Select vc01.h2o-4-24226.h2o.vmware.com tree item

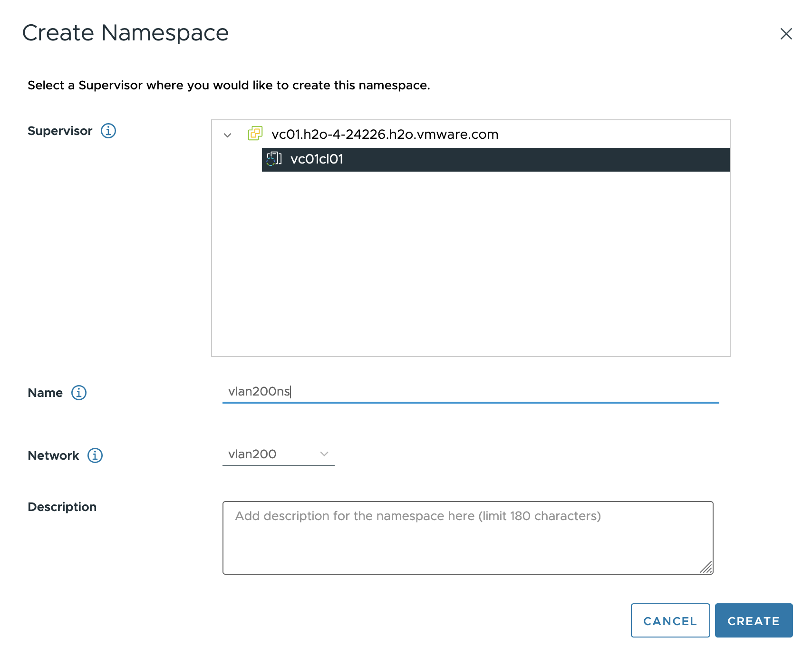(385, 135)
